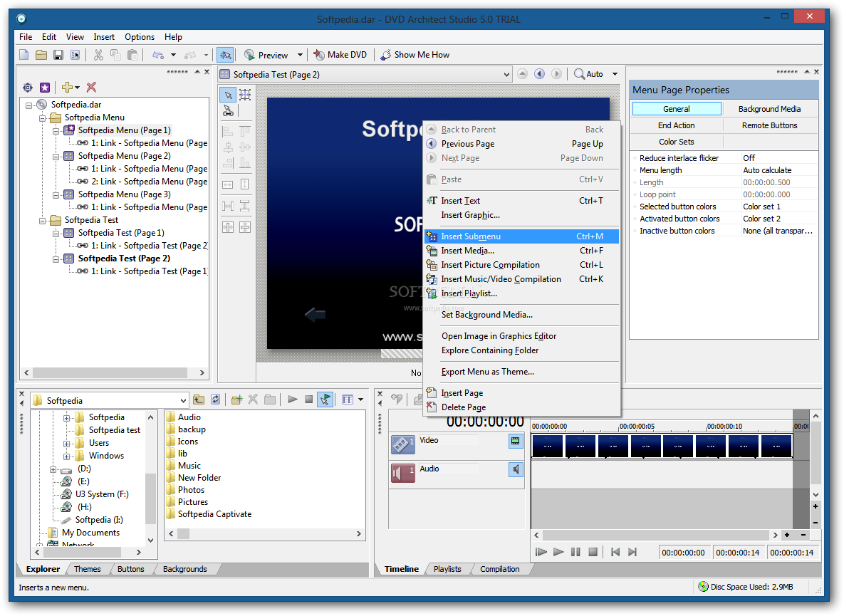Open the File menu
The height and width of the screenshot is (616, 844).
tap(26, 36)
